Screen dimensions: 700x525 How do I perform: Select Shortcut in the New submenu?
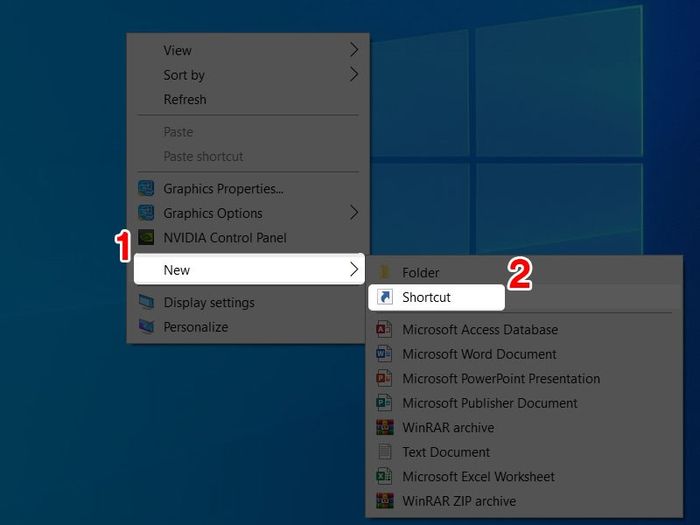click(437, 297)
